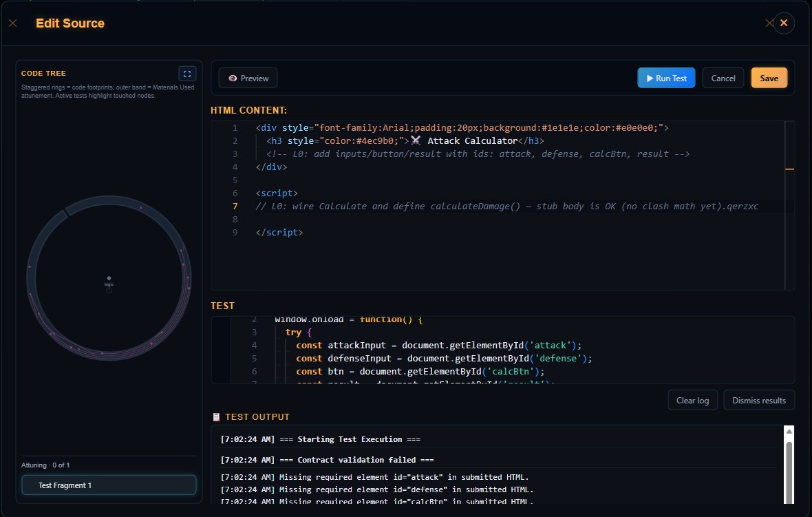This screenshot has height=517, width=812.
Task: Close the Edit Source dialog with round X
Action: (x=784, y=23)
